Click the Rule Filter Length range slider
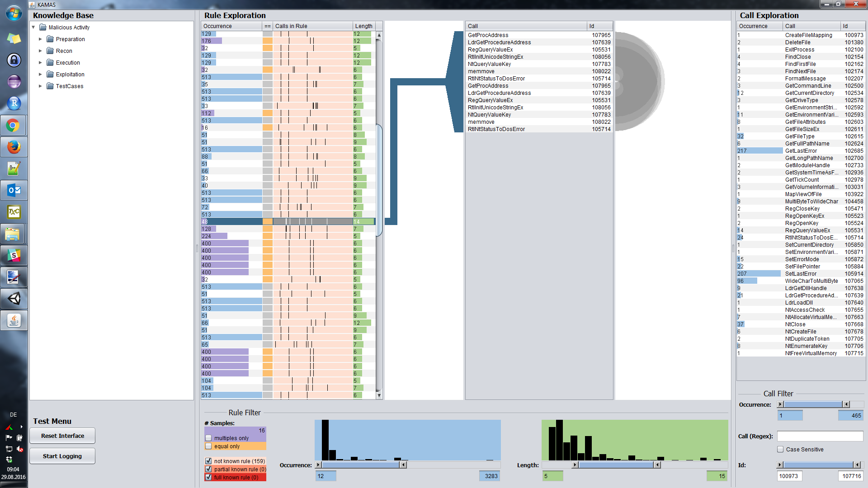The height and width of the screenshot is (488, 868). [616, 465]
